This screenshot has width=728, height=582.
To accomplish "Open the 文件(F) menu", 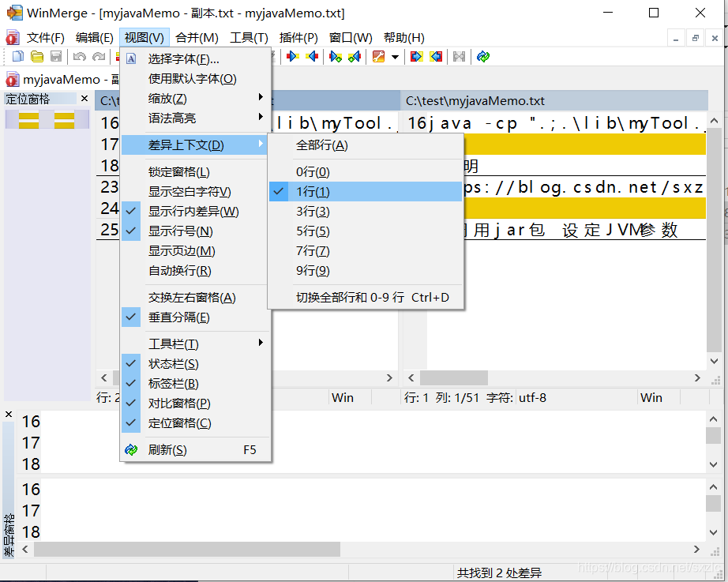I will (x=45, y=38).
